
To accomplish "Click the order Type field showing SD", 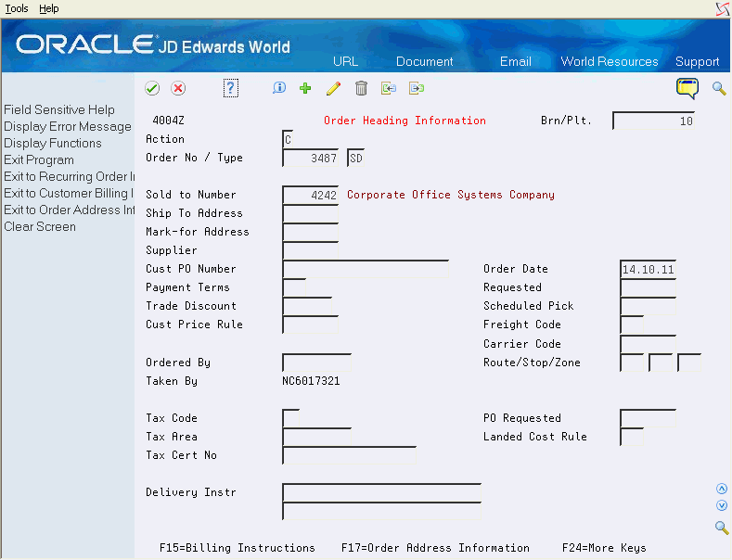I will coord(355,158).
